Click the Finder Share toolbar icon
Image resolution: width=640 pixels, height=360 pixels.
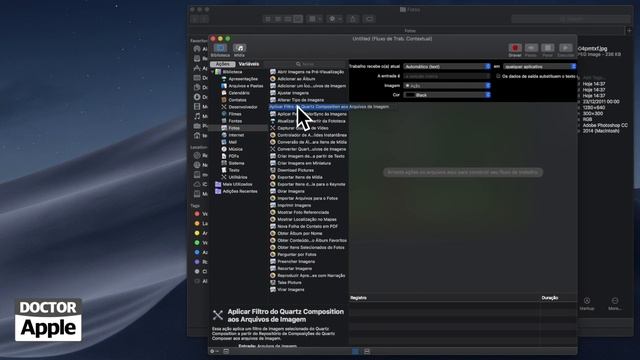coord(353,19)
